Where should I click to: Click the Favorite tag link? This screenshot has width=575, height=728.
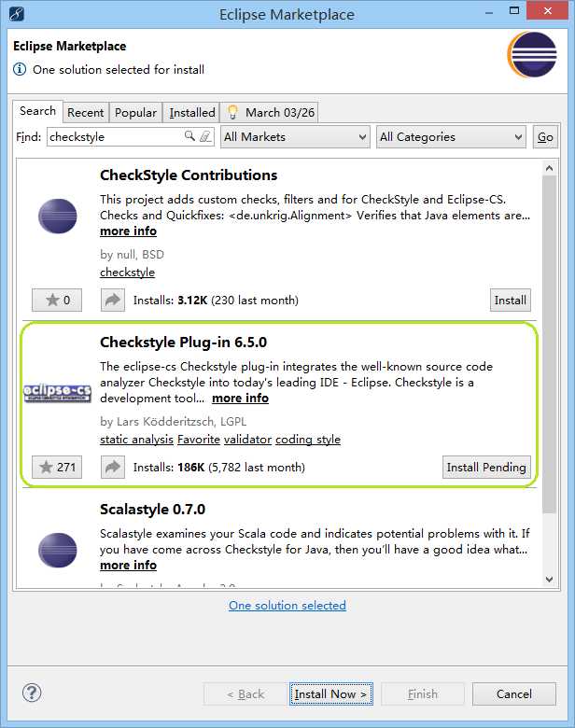click(199, 440)
